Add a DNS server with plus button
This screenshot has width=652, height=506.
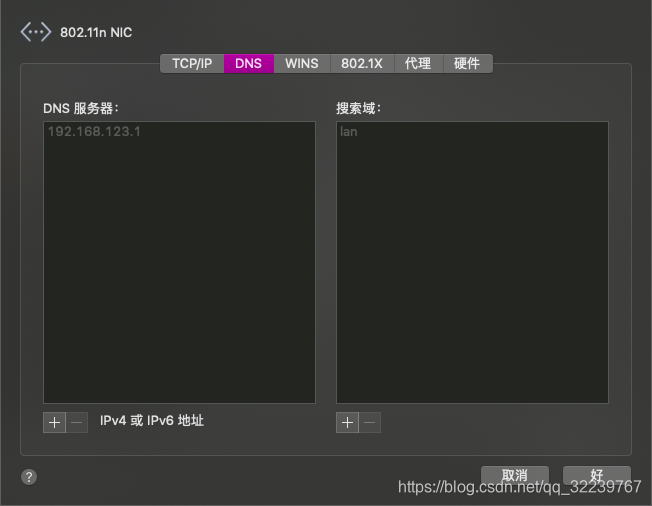tap(54, 422)
